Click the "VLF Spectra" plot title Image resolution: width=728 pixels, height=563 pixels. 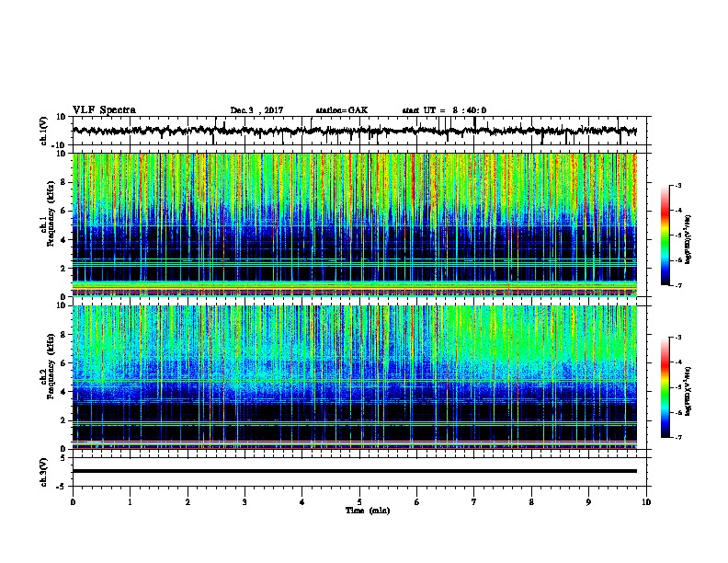click(x=104, y=110)
